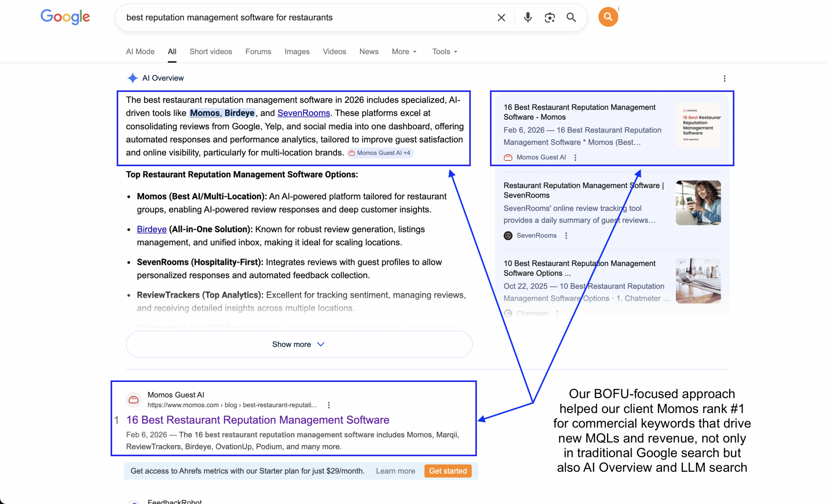827x504 pixels.
Task: Switch to AI Mode
Action: pyautogui.click(x=140, y=51)
